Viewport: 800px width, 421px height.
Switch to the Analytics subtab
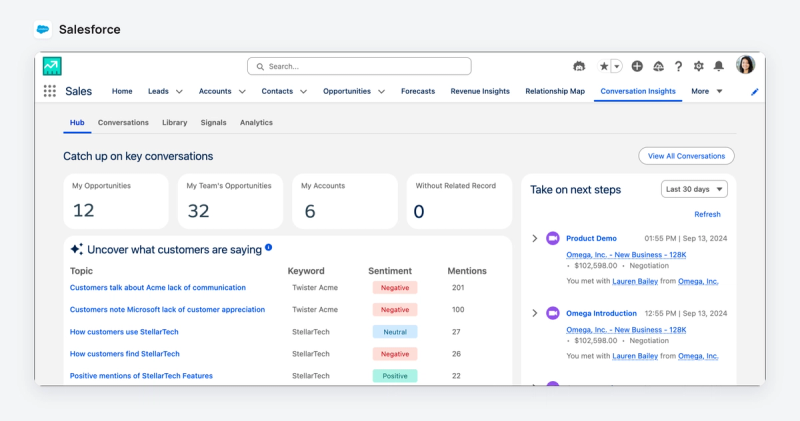click(x=256, y=122)
